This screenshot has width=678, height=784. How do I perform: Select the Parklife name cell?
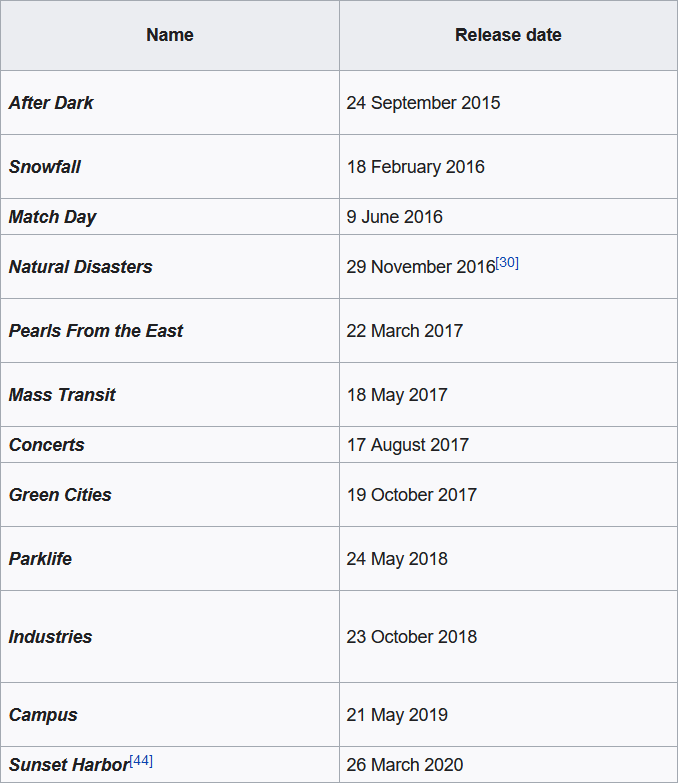click(x=170, y=558)
